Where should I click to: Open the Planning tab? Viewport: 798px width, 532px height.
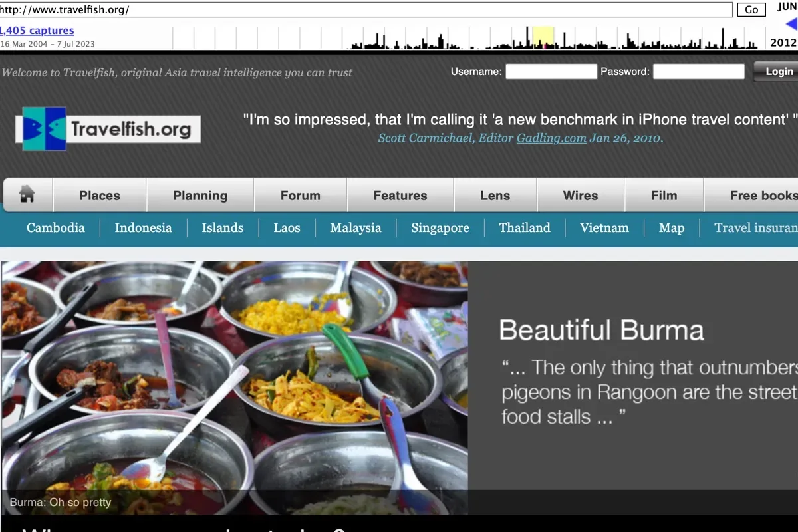(x=200, y=196)
